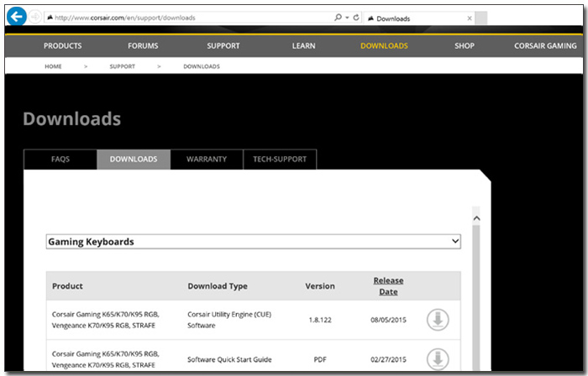The width and height of the screenshot is (588, 376).
Task: Download the CUE Software version 1.8.122
Action: click(x=438, y=320)
